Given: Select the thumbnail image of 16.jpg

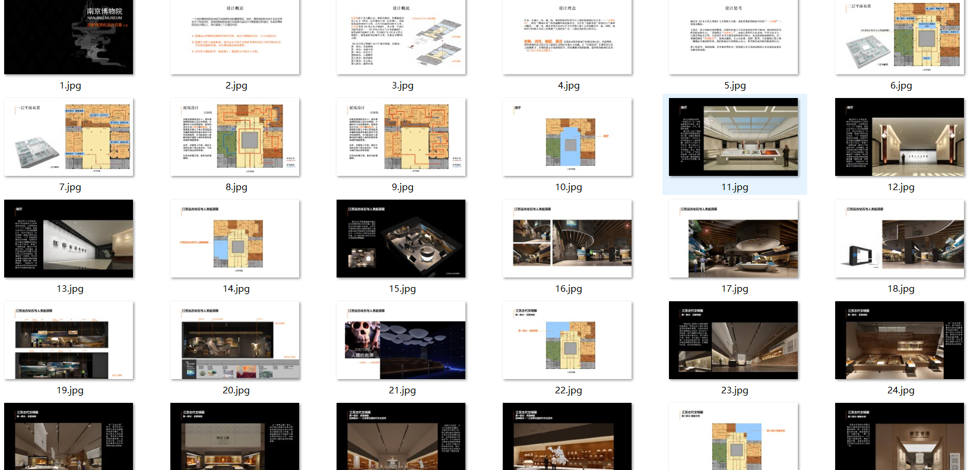Looking at the screenshot, I should point(567,239).
